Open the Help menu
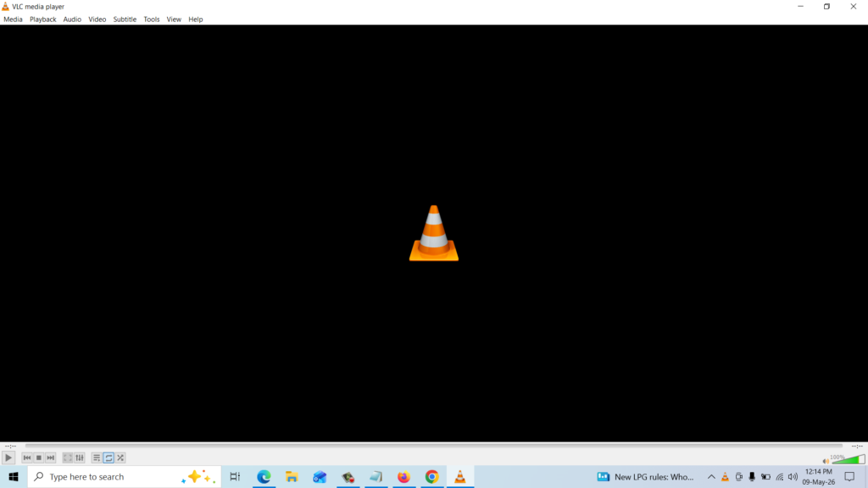 (x=196, y=19)
